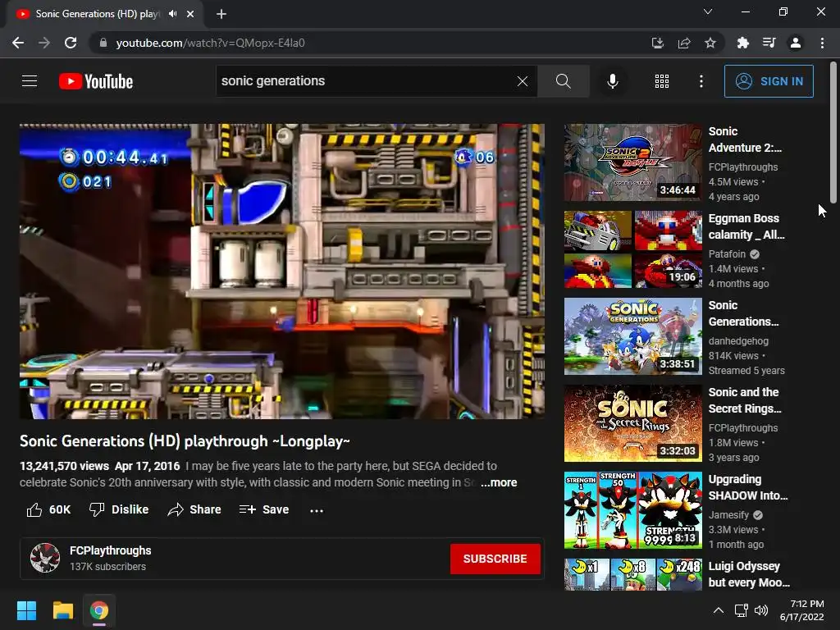Open the network tray icon
The width and height of the screenshot is (840, 630).
coord(742,610)
